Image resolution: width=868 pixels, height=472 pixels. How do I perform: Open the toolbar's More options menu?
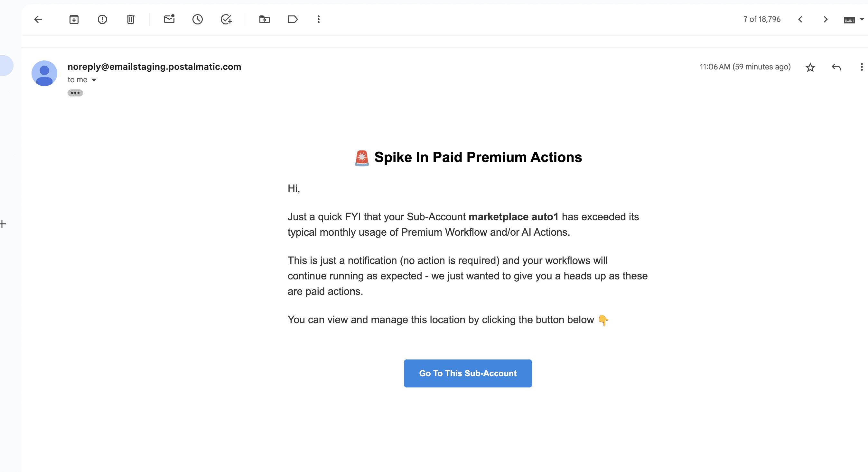click(318, 19)
